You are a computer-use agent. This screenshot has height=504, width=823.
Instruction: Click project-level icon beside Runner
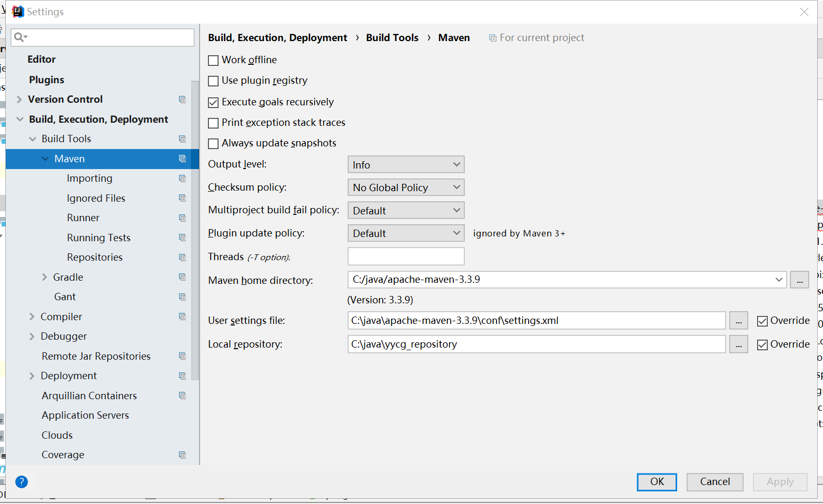point(182,218)
